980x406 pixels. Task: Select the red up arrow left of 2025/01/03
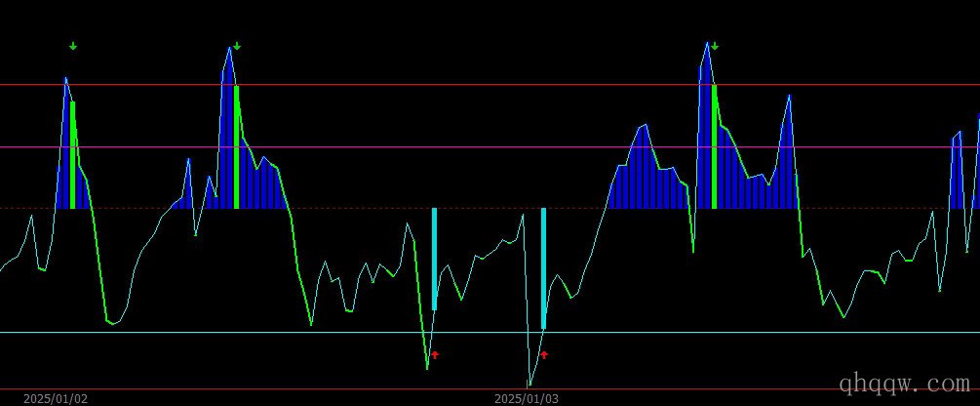[435, 354]
